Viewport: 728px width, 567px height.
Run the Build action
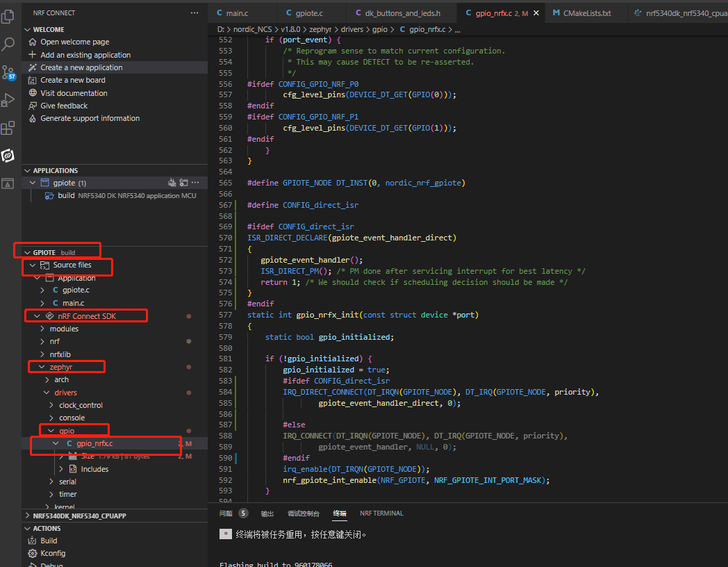[49, 541]
